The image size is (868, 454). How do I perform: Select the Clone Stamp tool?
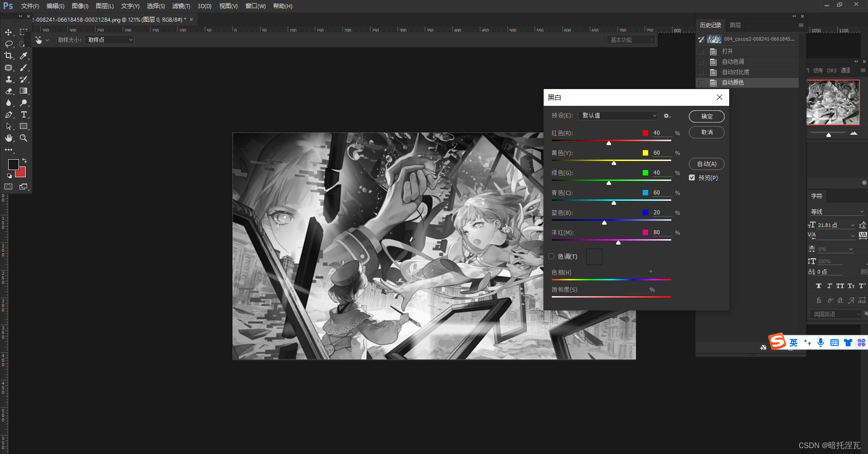9,79
